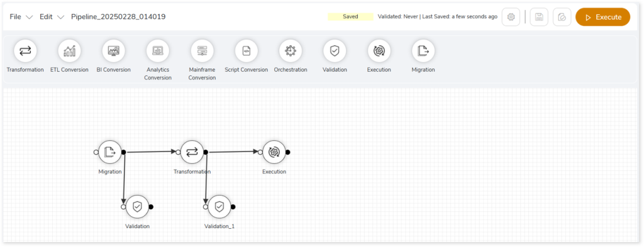The height and width of the screenshot is (247, 644).
Task: Open pipeline settings gear icon
Action: 511,17
